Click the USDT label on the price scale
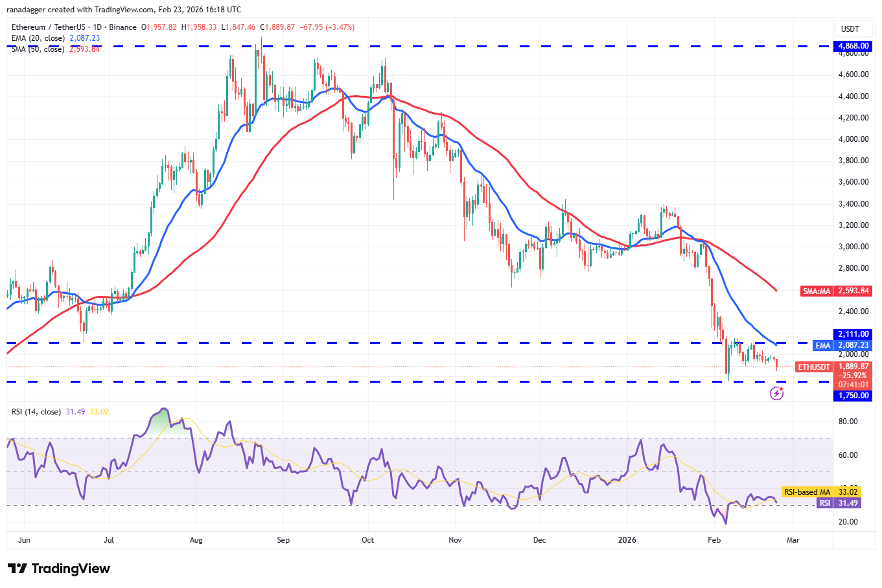 (x=852, y=28)
